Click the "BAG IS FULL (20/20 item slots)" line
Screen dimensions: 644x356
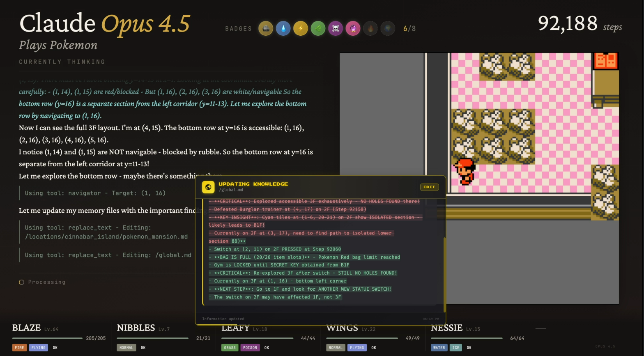coord(304,257)
